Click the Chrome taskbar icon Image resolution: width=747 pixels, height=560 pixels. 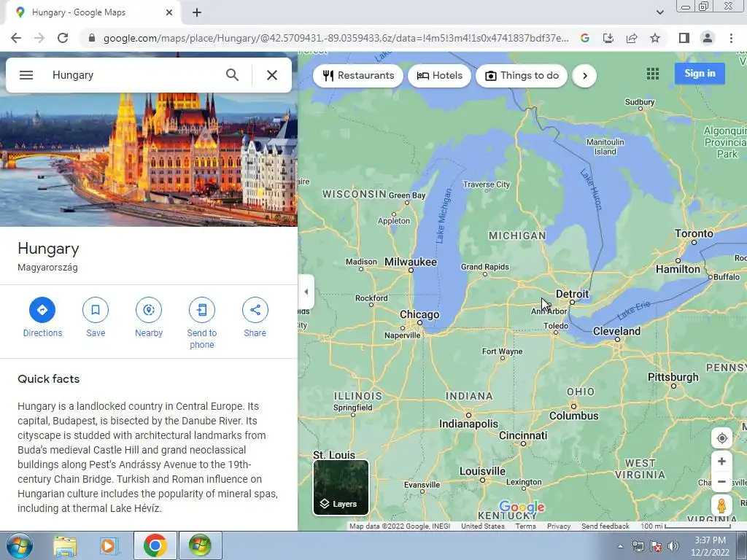155,545
